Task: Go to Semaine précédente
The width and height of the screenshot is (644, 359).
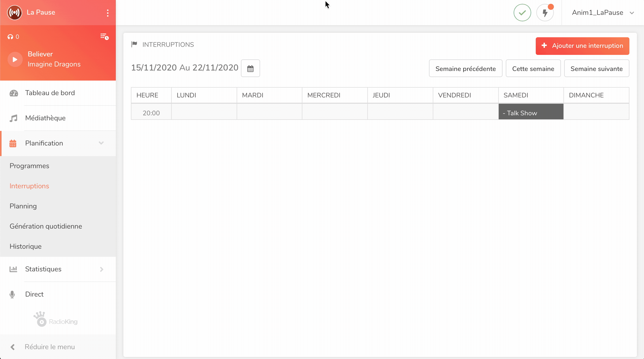Action: click(466, 68)
